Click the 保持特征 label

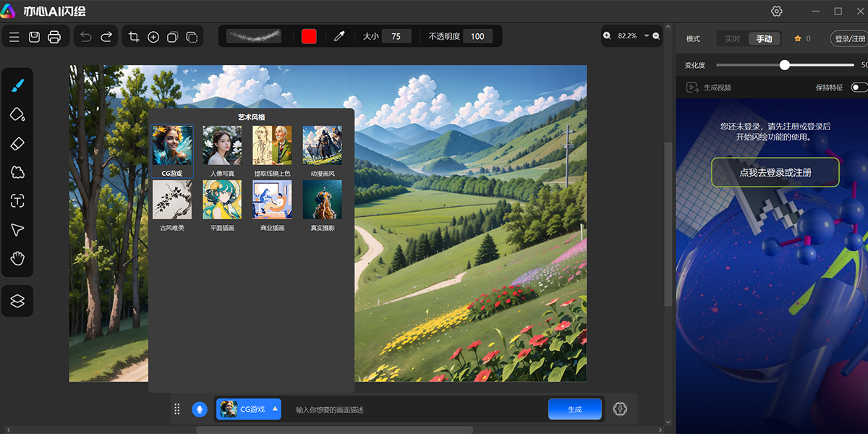click(830, 88)
